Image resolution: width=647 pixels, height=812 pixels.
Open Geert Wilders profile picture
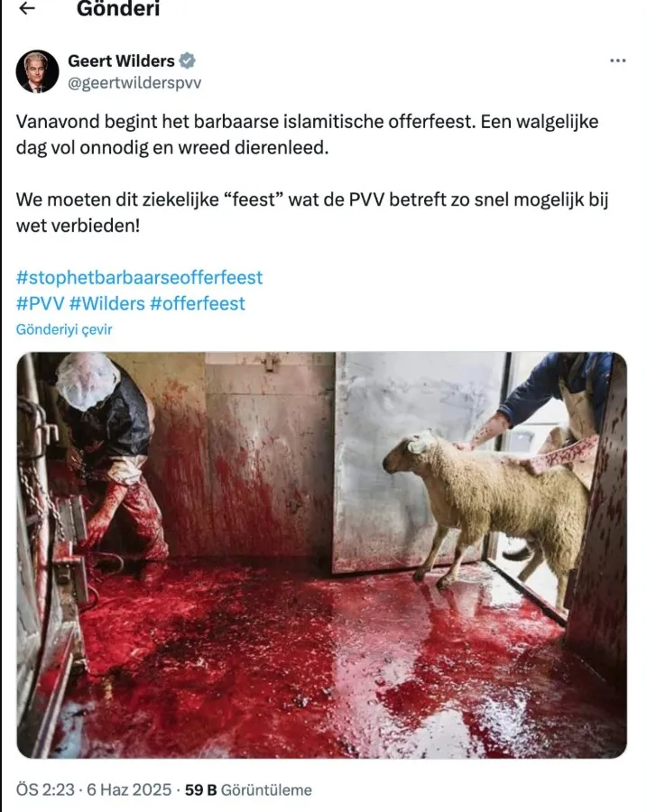coord(37,71)
